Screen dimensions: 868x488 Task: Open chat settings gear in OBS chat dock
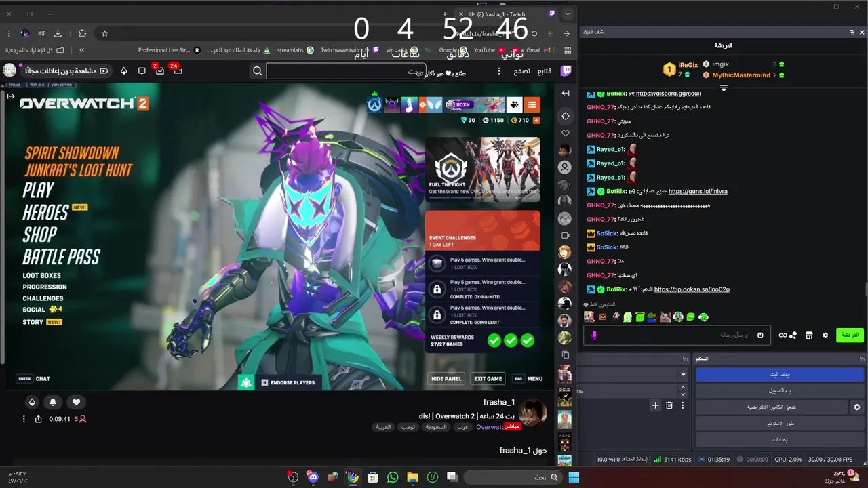coord(825,335)
